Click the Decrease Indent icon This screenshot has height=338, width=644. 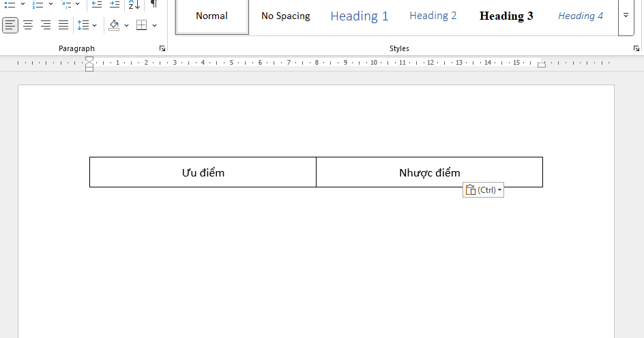coord(97,4)
